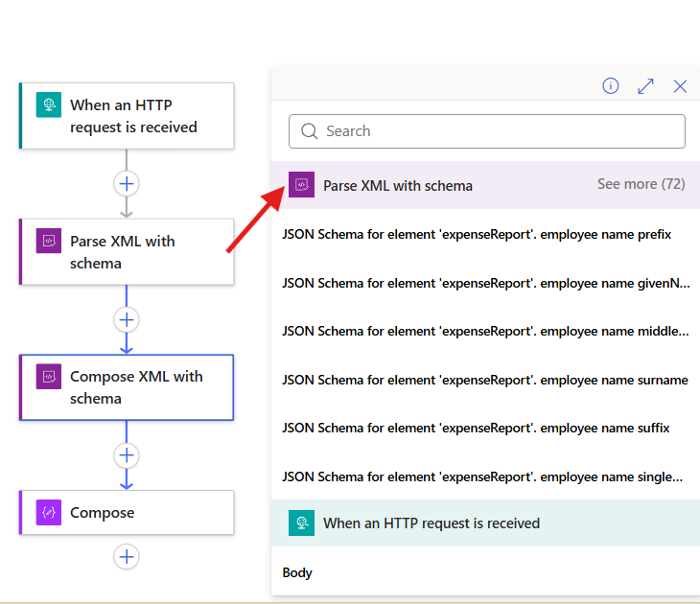Image resolution: width=700 pixels, height=604 pixels.
Task: Click the Parse XML icon in the panel section header
Action: click(x=302, y=185)
